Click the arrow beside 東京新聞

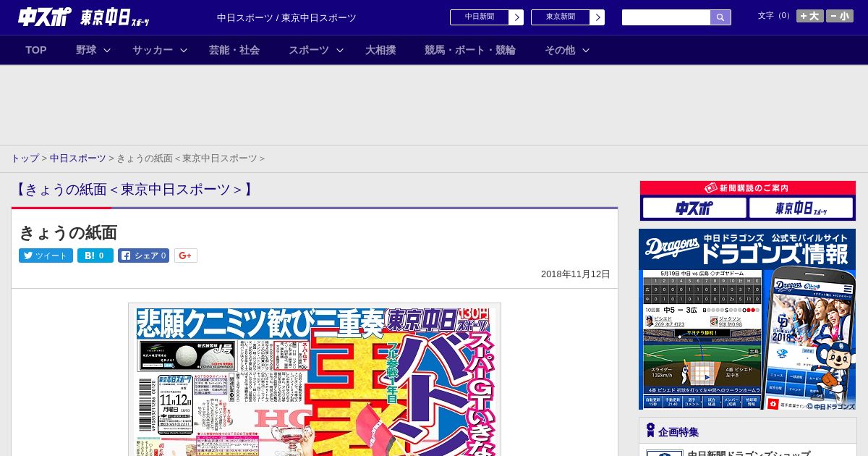click(x=597, y=17)
